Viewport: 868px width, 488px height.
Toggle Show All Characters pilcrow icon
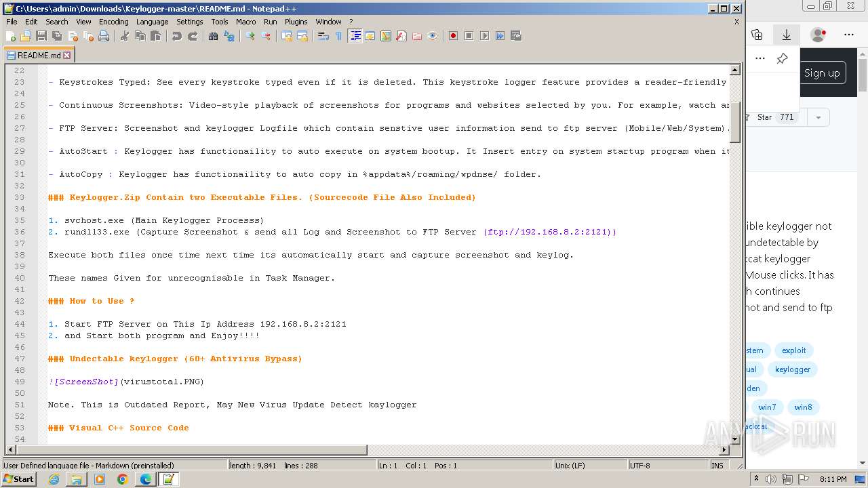click(338, 36)
